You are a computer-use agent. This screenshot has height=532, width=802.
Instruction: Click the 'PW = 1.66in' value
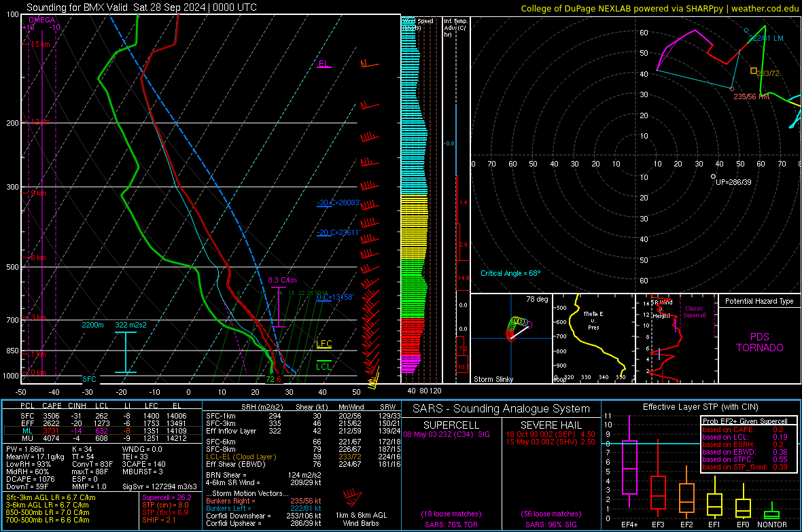[25, 449]
